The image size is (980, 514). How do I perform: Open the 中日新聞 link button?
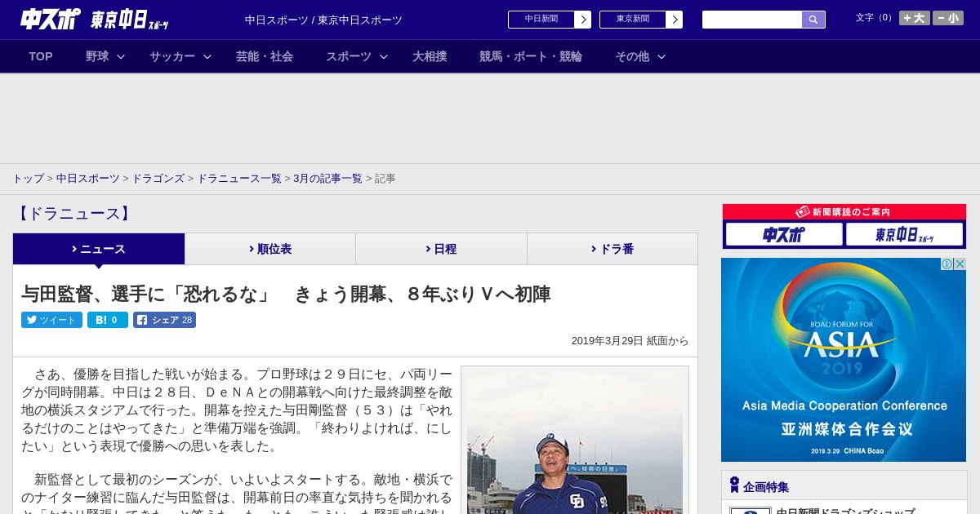(541, 20)
